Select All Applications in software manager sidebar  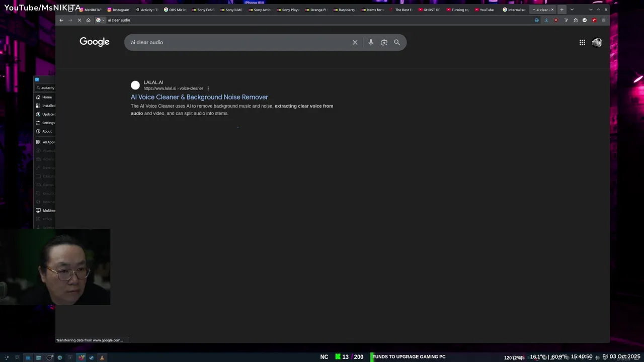coord(45,142)
